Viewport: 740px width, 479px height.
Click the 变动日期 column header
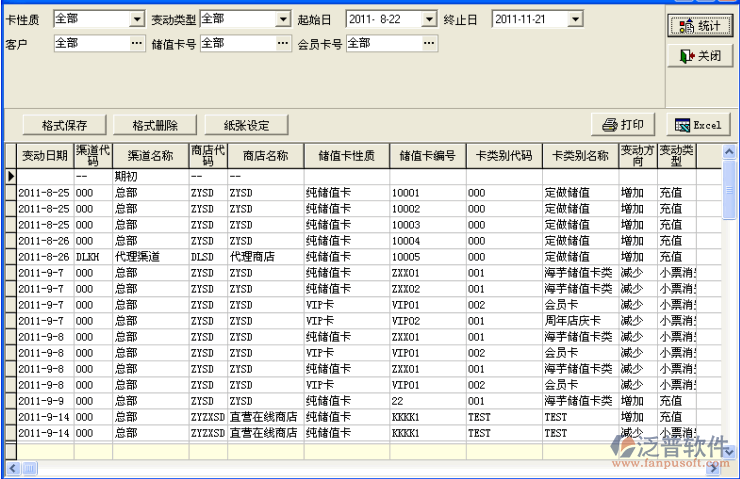tap(45, 156)
